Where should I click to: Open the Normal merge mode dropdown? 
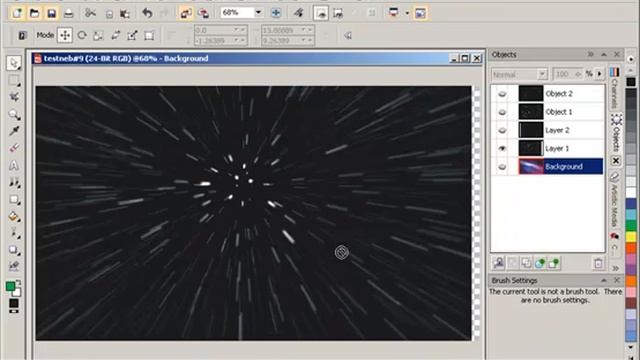(x=542, y=74)
